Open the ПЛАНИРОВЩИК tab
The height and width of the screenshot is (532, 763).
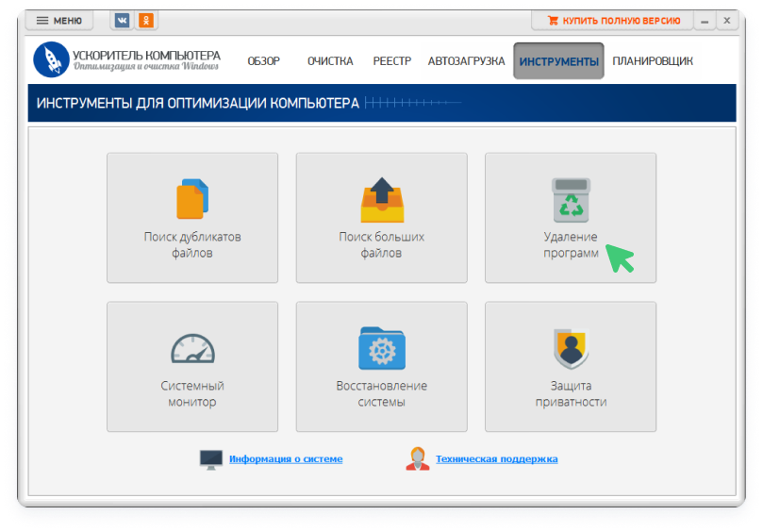653,61
